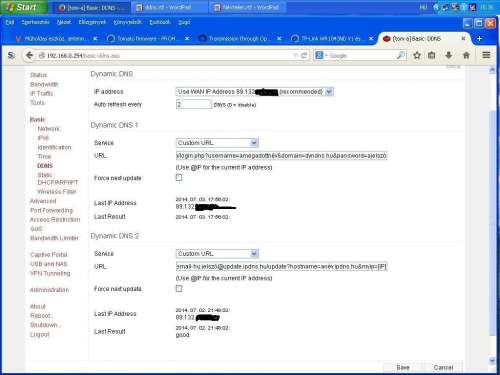Open the IP Traffic sidebar link
The image size is (500, 375).
41,93
